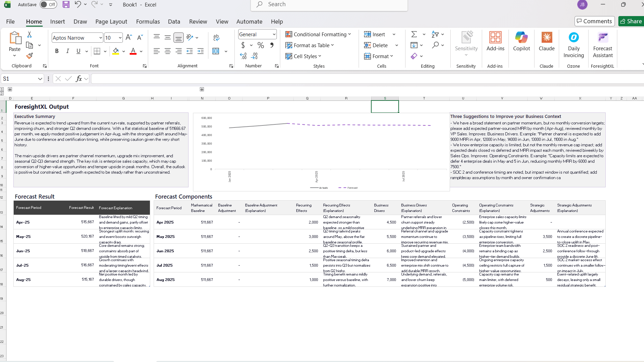
Task: Select the Format Painter brush
Action: point(30,56)
